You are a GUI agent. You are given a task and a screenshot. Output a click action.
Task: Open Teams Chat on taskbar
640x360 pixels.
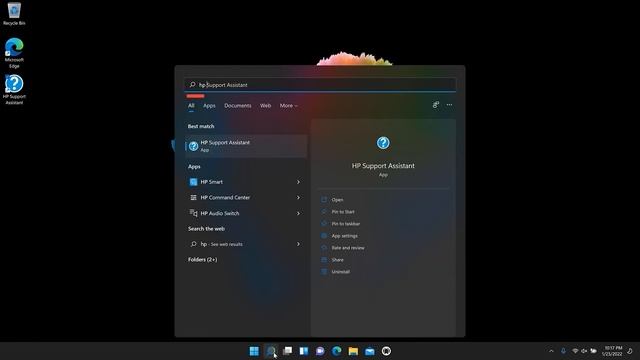point(320,351)
